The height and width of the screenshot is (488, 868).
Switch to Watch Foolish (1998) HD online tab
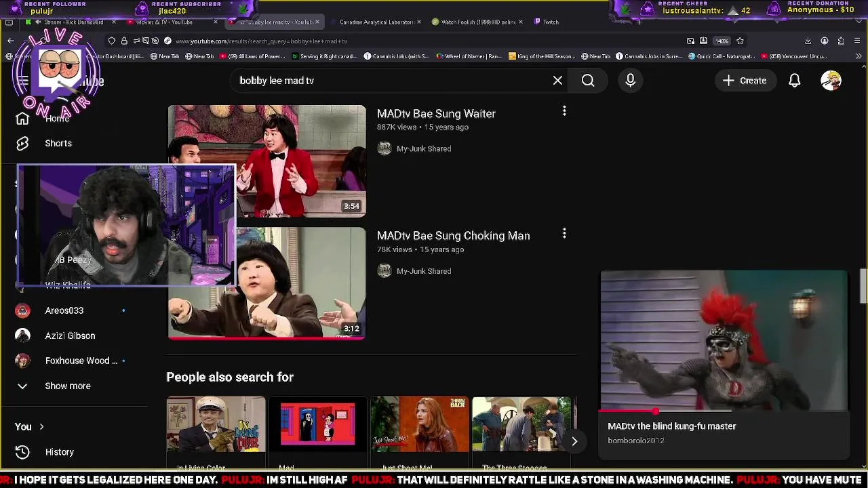478,22
